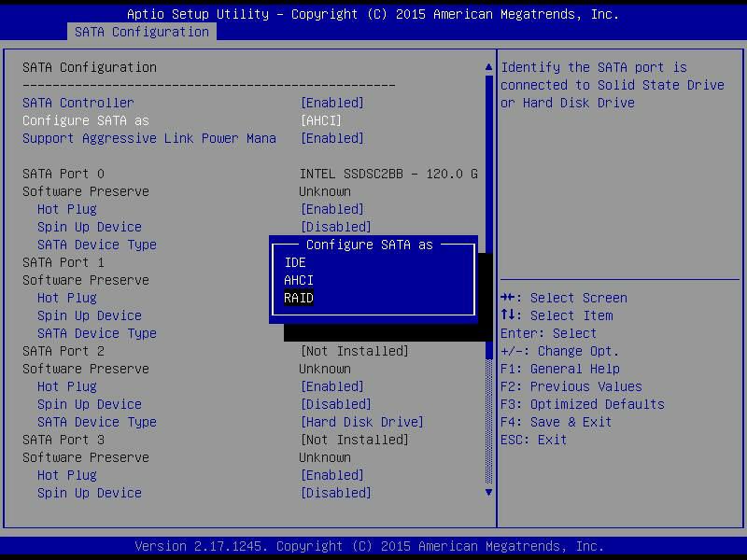Choose AHCI mode from the popup list
This screenshot has height=560, width=747.
click(298, 280)
